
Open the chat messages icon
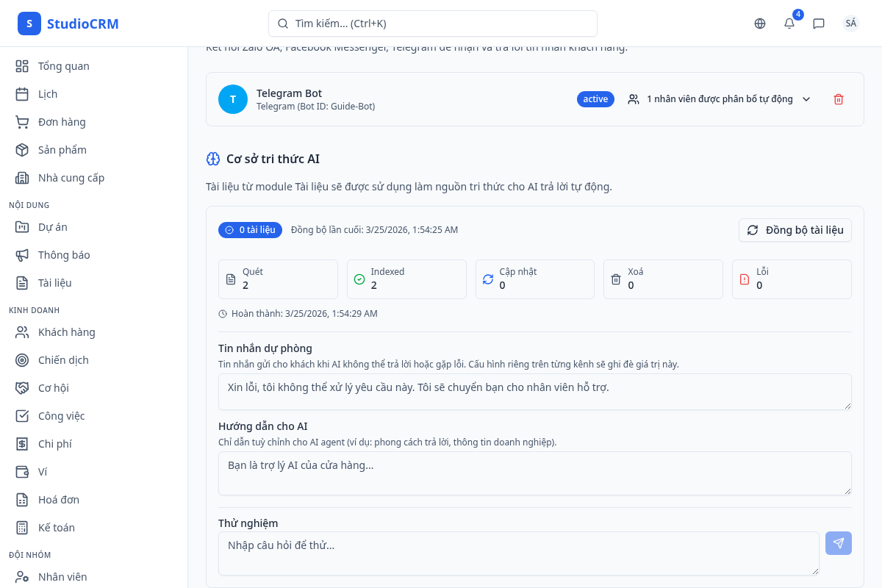tap(819, 24)
